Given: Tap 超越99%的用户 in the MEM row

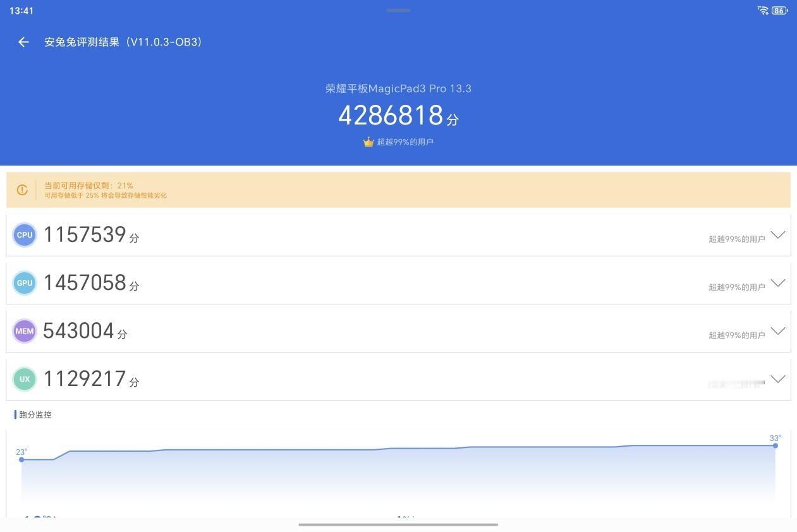Looking at the screenshot, I should coord(736,335).
